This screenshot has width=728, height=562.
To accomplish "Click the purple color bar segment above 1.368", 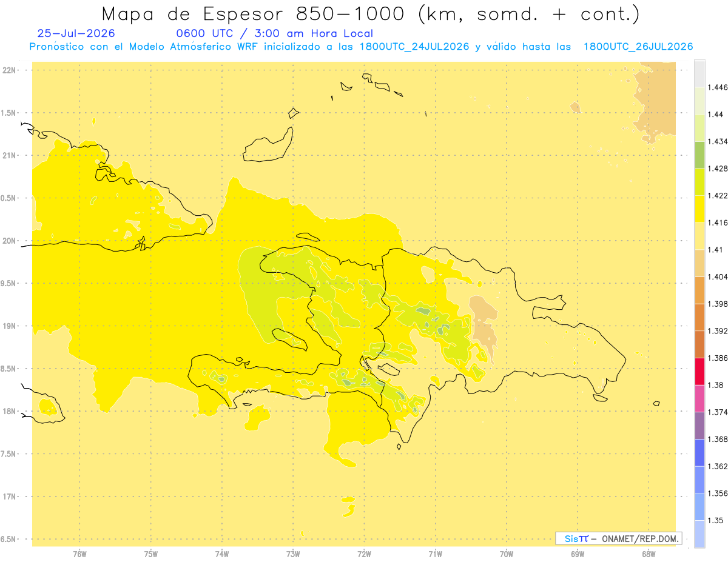I will [x=699, y=426].
